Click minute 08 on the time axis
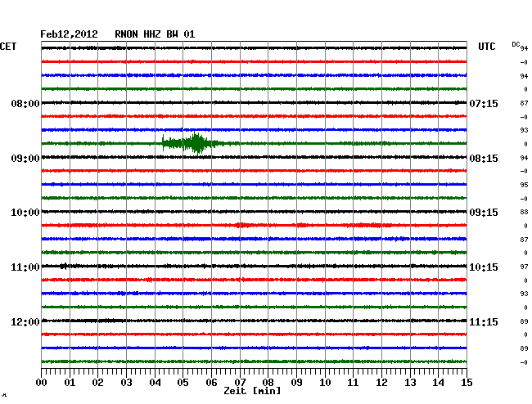Viewport: 532px width, 404px height. click(268, 383)
